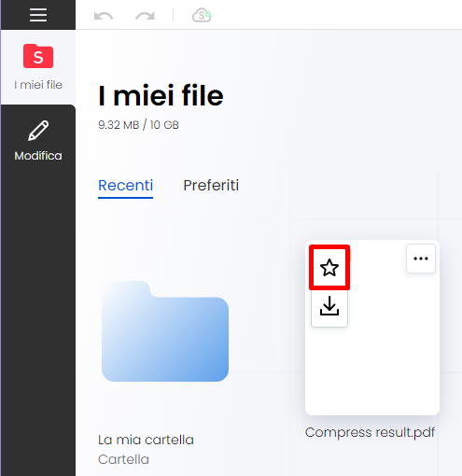Screen dimensions: 462x476
Task: Click the Modifica sidebar label
Action: point(38,156)
